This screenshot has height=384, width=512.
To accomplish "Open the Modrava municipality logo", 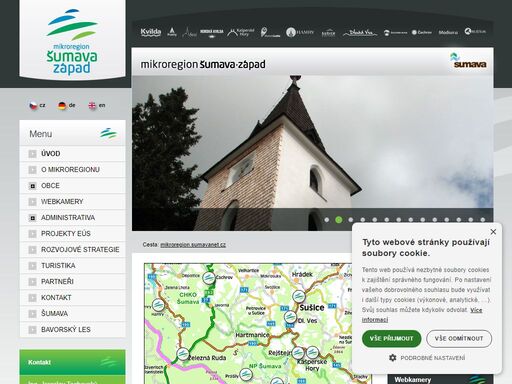I will coord(448,32).
